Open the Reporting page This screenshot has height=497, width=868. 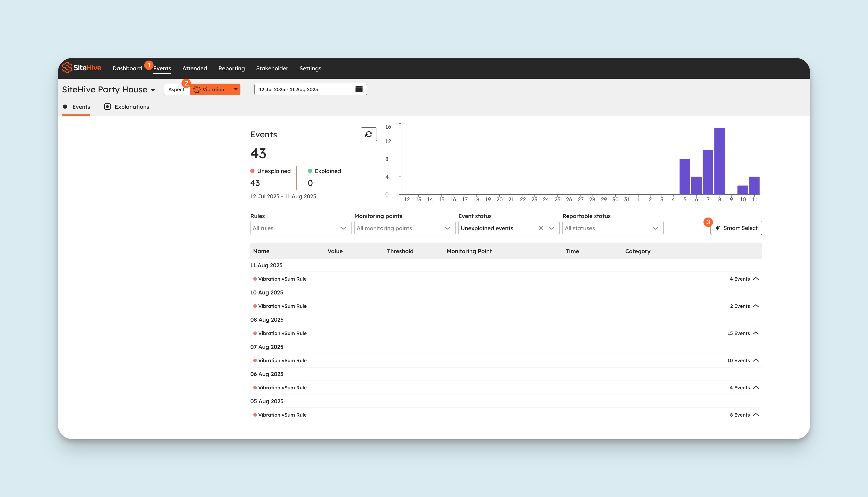[231, 68]
